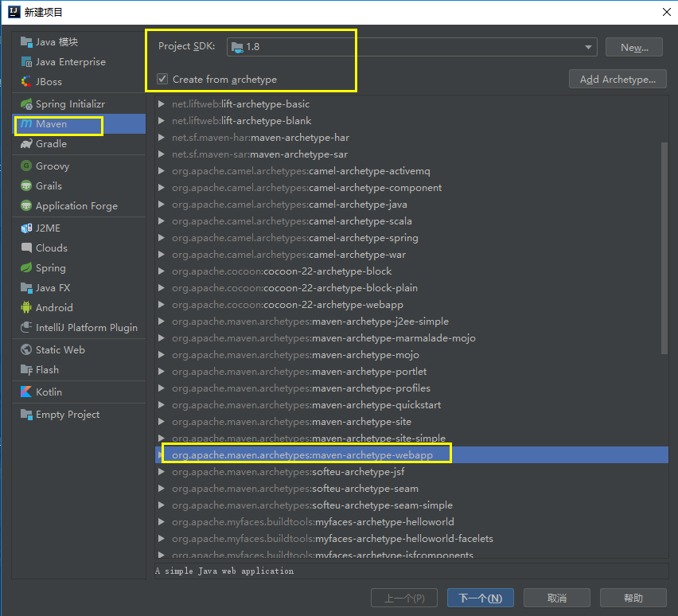
Task: Click the 下一个(N) next button
Action: pos(481,598)
